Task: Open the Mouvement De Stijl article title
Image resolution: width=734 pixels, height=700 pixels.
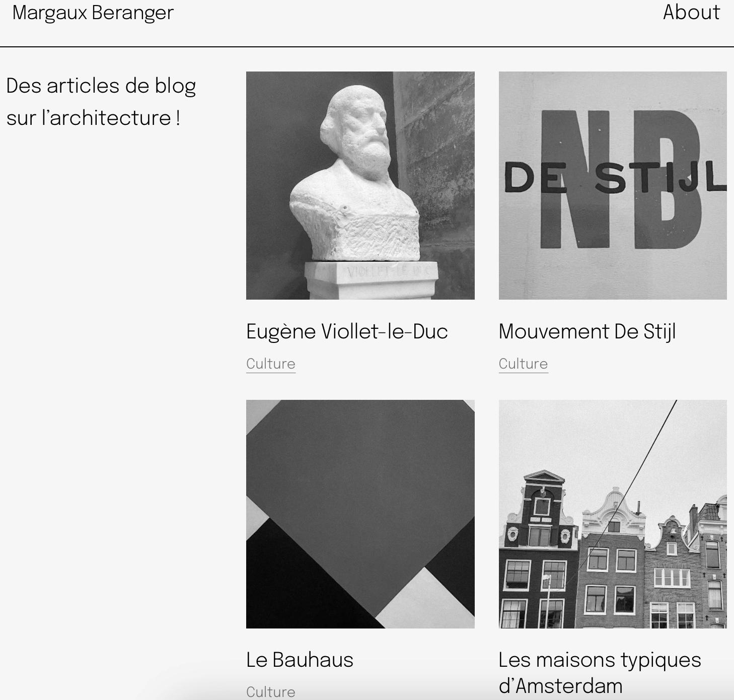Action: point(587,332)
